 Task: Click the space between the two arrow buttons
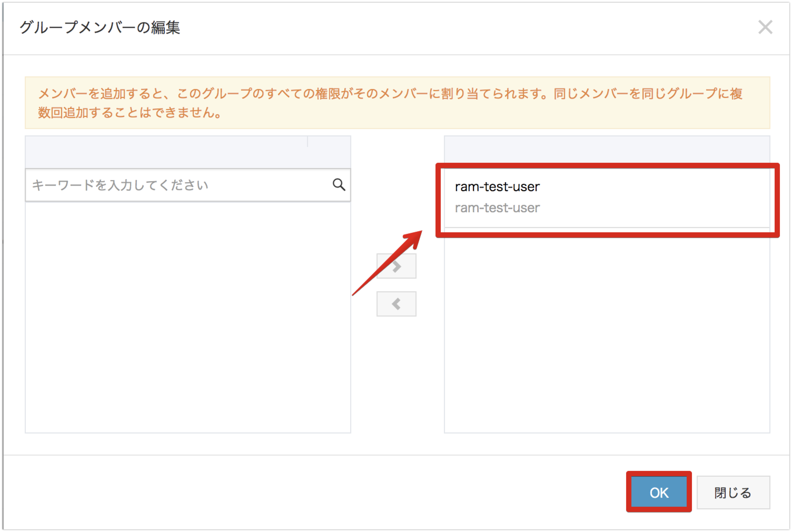coord(396,285)
